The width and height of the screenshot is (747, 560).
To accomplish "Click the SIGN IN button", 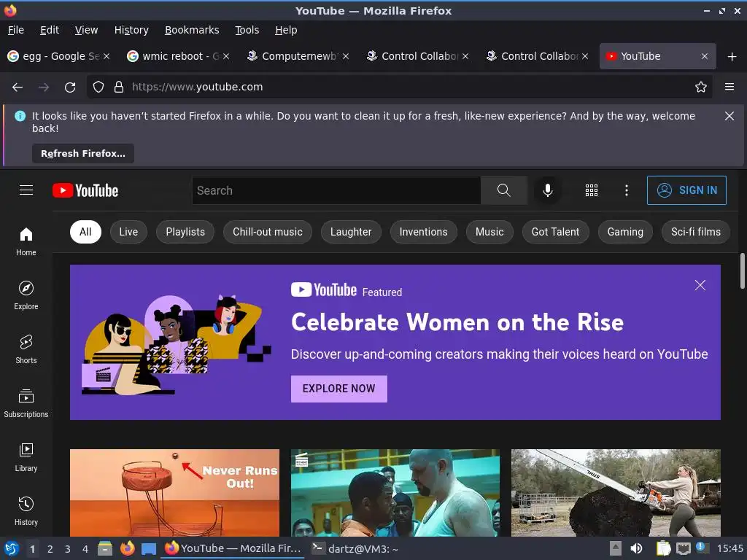I will click(686, 190).
